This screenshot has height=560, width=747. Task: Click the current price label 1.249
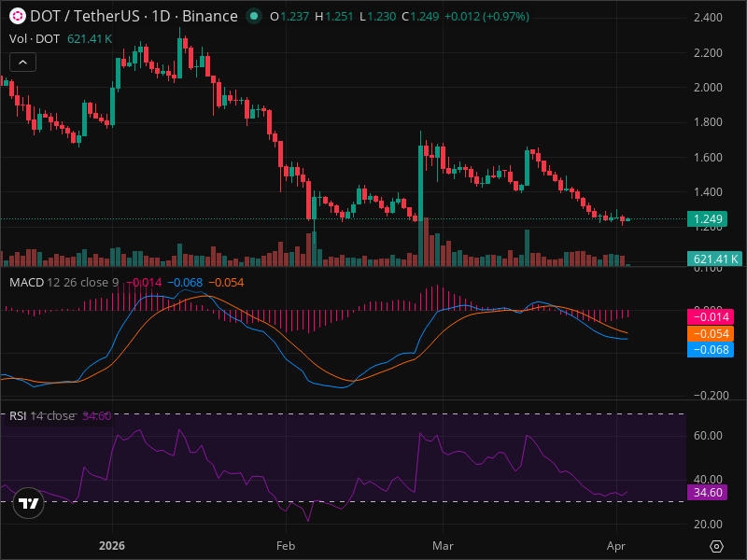click(707, 219)
